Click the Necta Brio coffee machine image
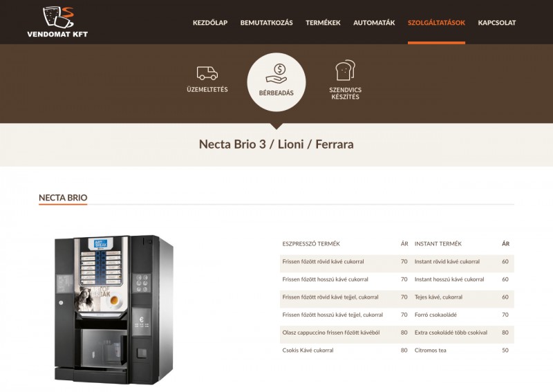This screenshot has height=392, width=553. pos(114,310)
